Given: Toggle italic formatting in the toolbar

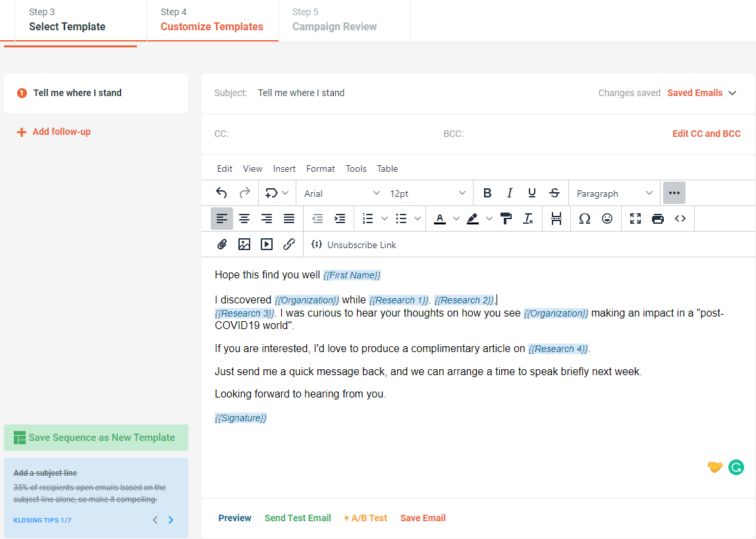Looking at the screenshot, I should pos(509,193).
